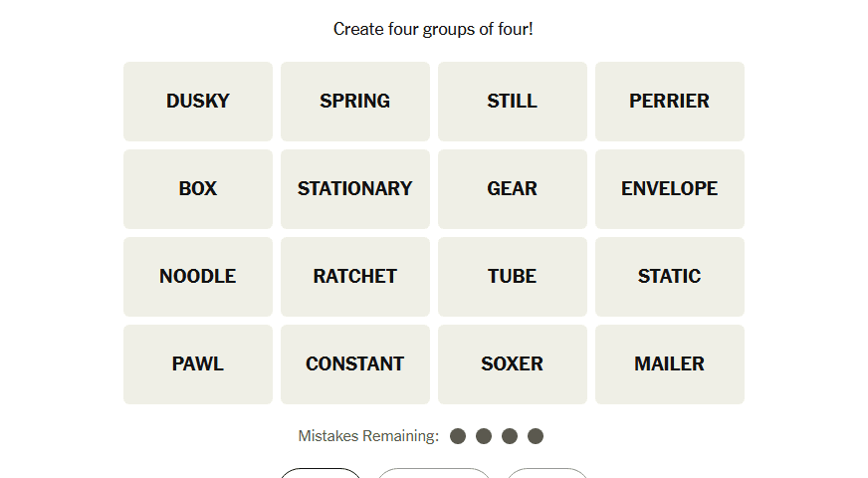Toggle the STILL word card
Viewport: 868px width, 478px height.
coord(513,102)
